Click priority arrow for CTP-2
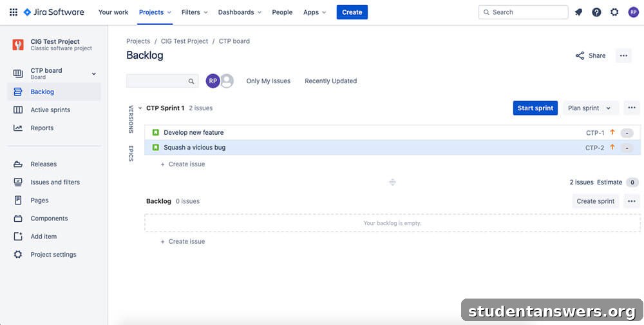Viewport: 644px width, 325px height. click(612, 147)
